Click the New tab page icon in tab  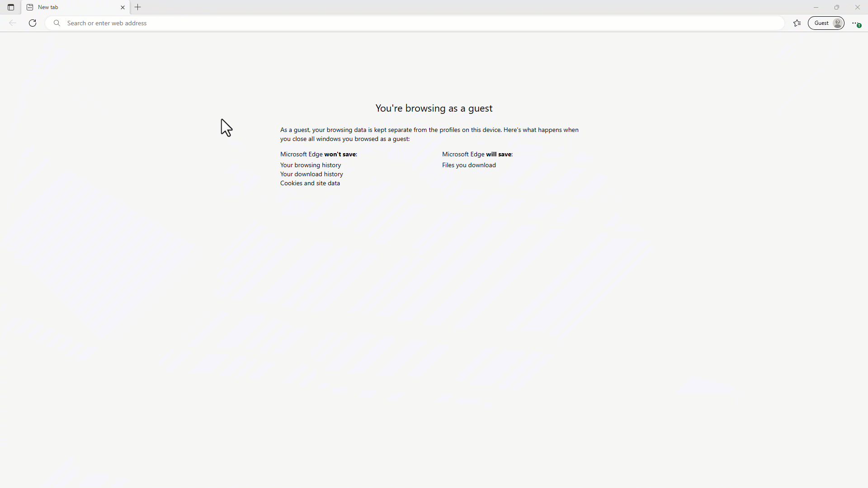coord(30,7)
